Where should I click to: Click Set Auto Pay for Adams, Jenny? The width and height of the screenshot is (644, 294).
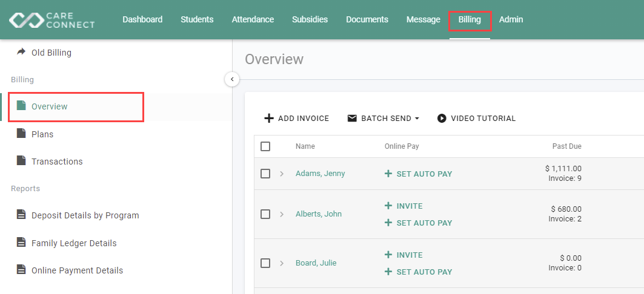coord(418,174)
